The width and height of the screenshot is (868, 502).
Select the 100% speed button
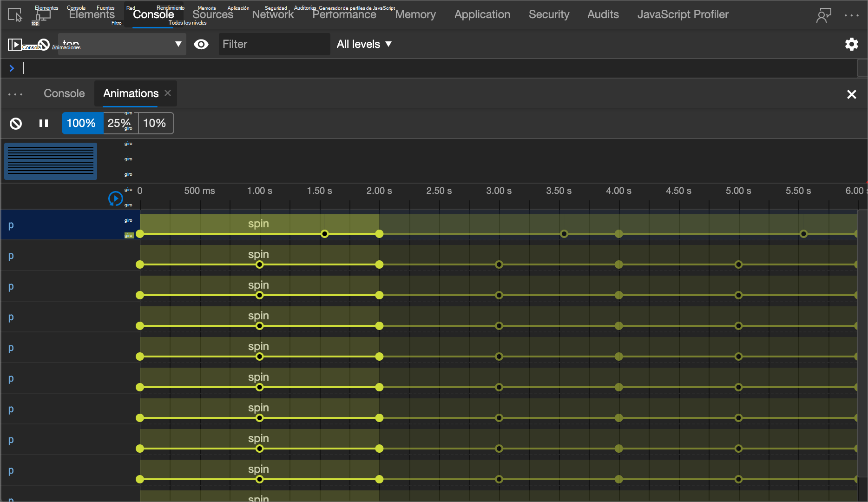(x=81, y=123)
